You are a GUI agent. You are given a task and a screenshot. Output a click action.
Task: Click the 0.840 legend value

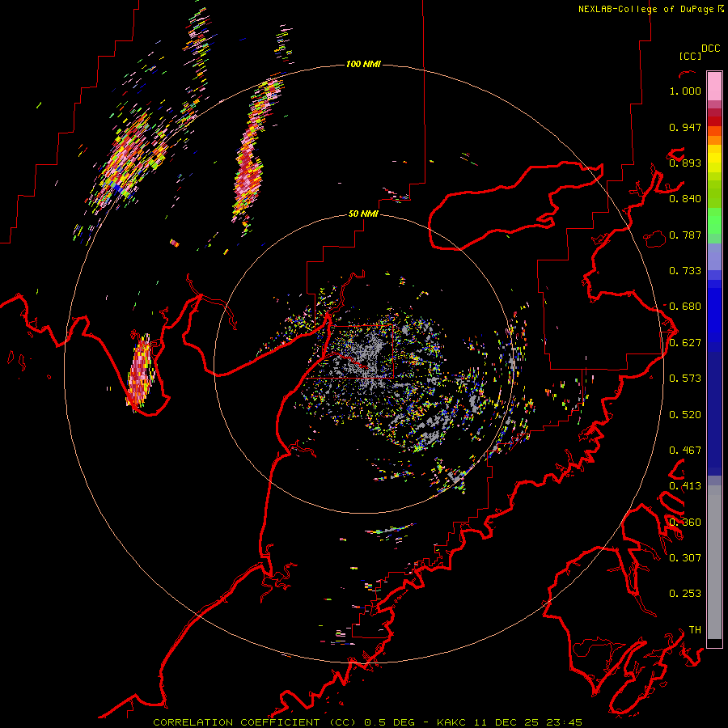[685, 199]
